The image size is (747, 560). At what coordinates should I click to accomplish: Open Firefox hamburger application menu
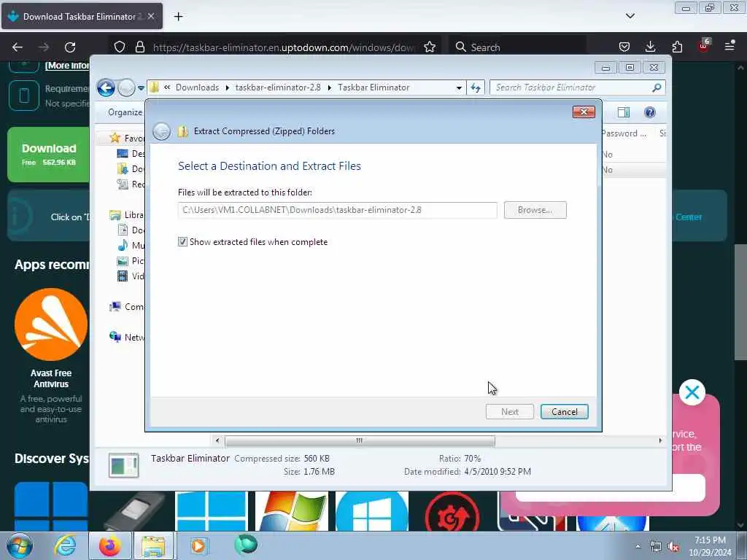(x=729, y=46)
